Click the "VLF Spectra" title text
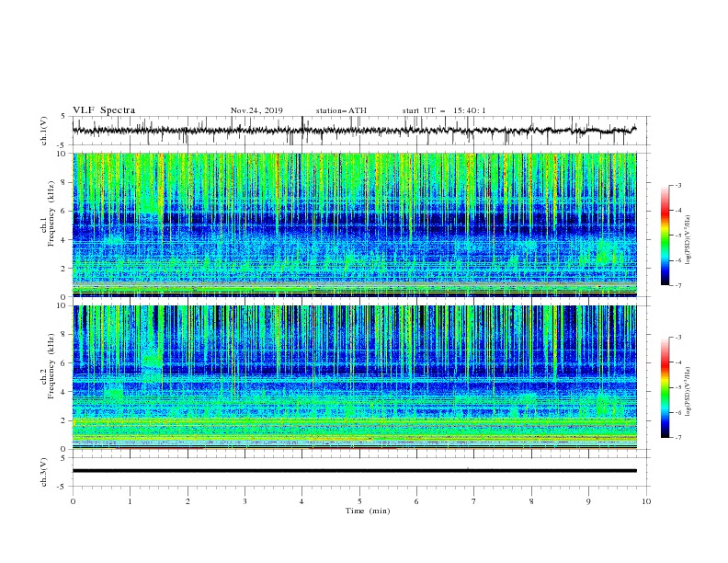Screen dimensions: 728x563 click(x=104, y=110)
